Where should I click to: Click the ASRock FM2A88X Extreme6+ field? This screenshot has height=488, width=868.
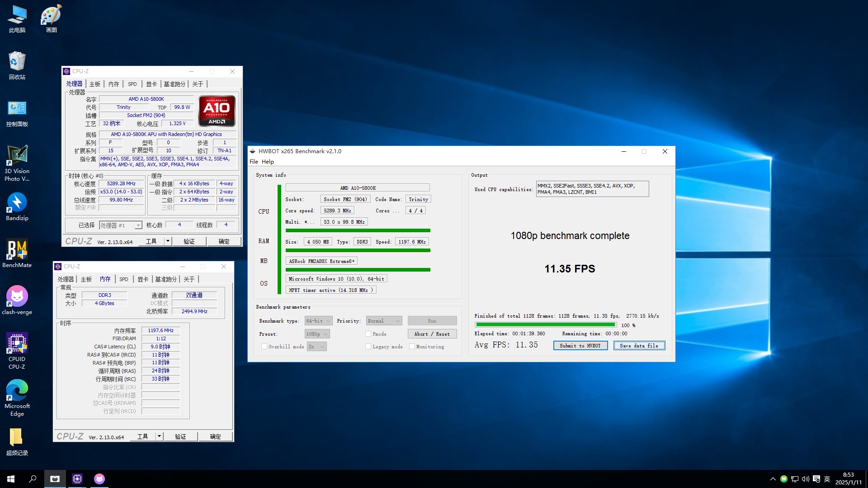pyautogui.click(x=321, y=261)
